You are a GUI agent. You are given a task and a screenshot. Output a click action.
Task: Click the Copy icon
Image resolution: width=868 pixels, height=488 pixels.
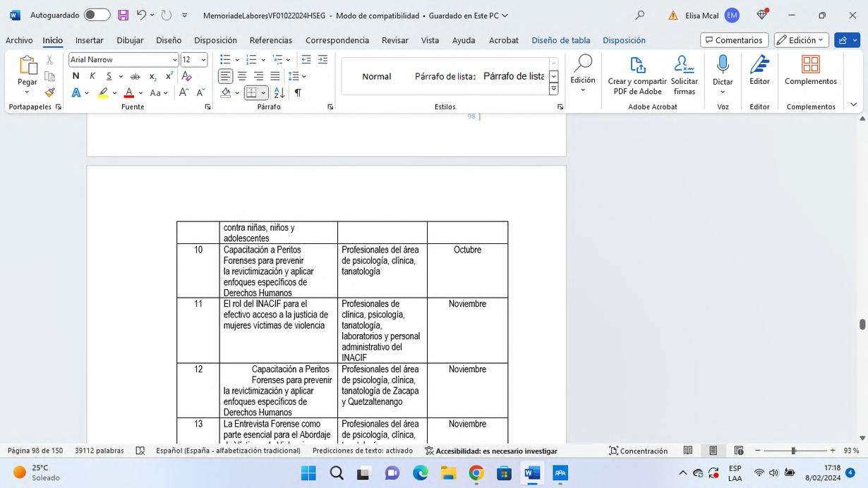tap(49, 76)
